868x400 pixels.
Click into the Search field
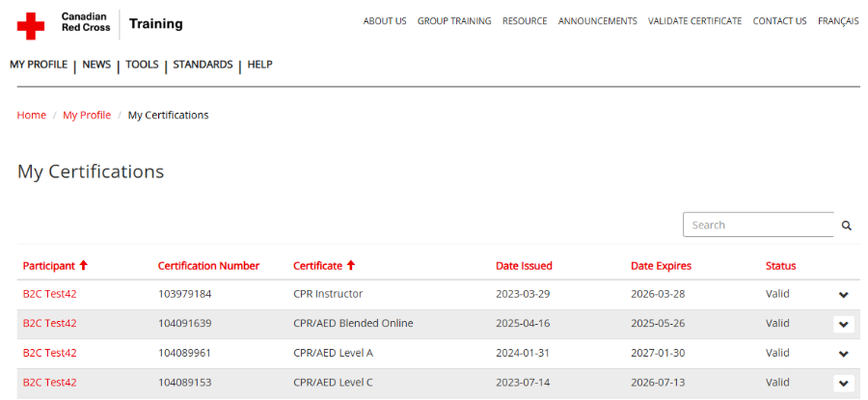pos(757,225)
